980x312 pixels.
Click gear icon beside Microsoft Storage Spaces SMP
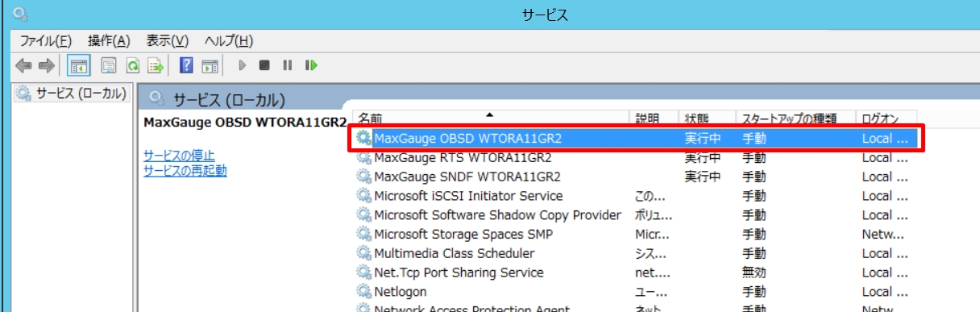coord(364,235)
